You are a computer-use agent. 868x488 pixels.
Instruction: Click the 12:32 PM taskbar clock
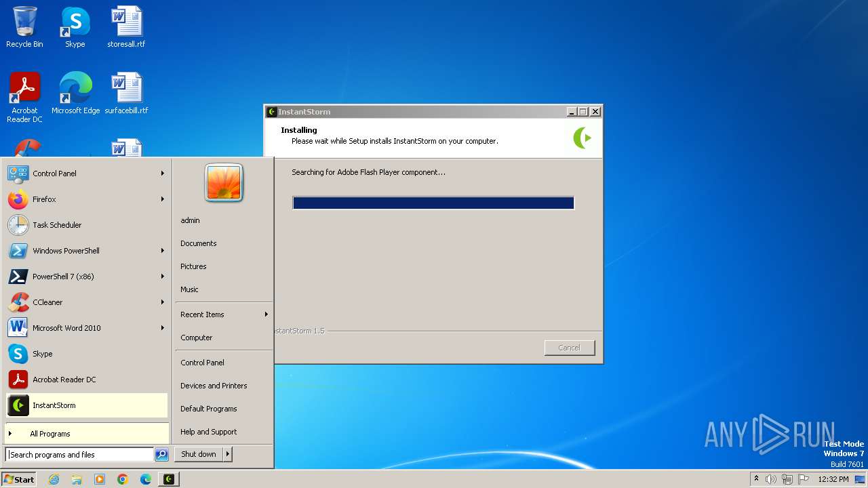[833, 479]
